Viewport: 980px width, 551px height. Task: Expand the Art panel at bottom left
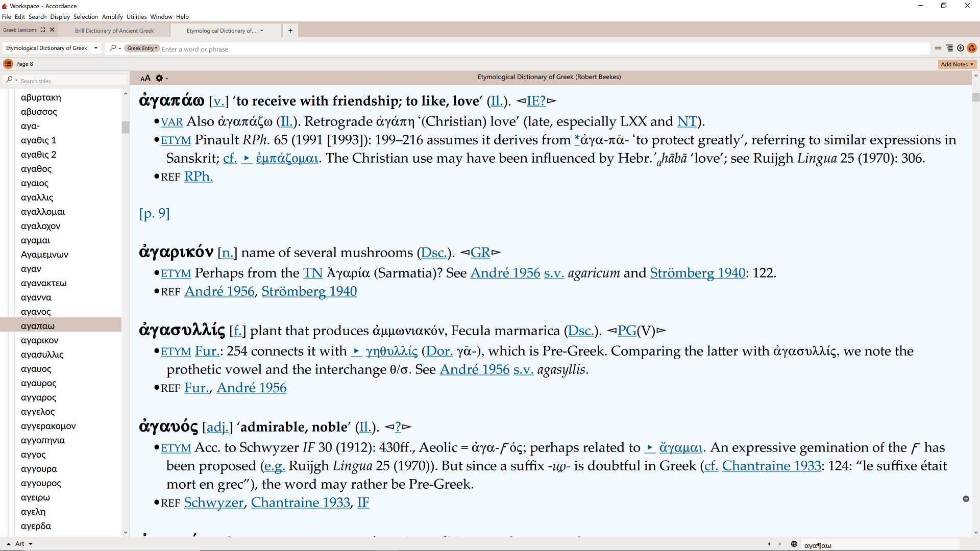point(9,544)
